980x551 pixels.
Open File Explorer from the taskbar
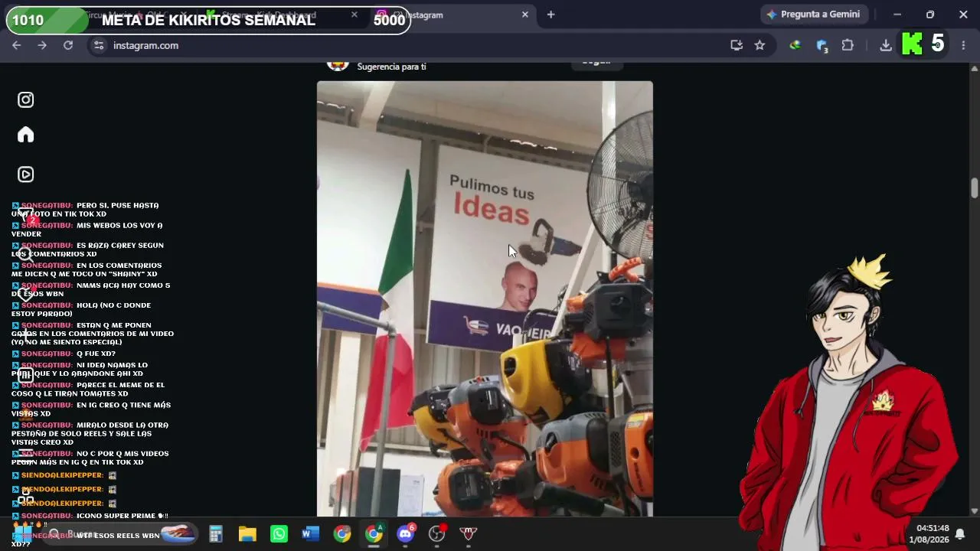pos(247,533)
